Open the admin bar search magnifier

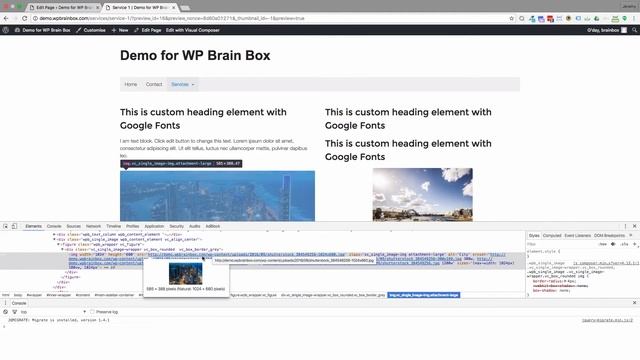(634, 30)
